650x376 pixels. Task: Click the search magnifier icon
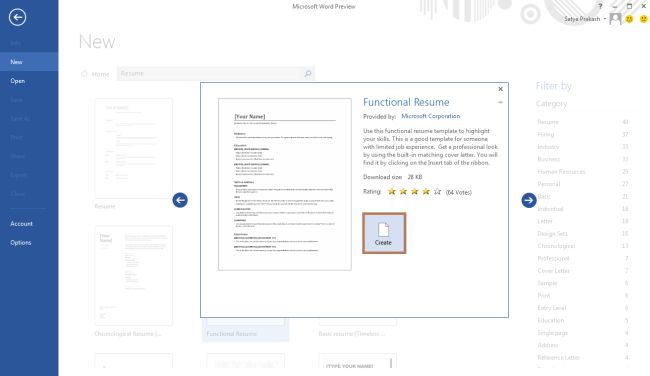point(308,73)
